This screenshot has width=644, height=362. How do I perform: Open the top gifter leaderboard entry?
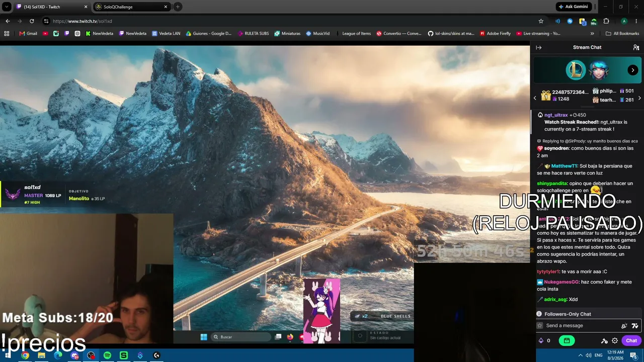tap(565, 96)
